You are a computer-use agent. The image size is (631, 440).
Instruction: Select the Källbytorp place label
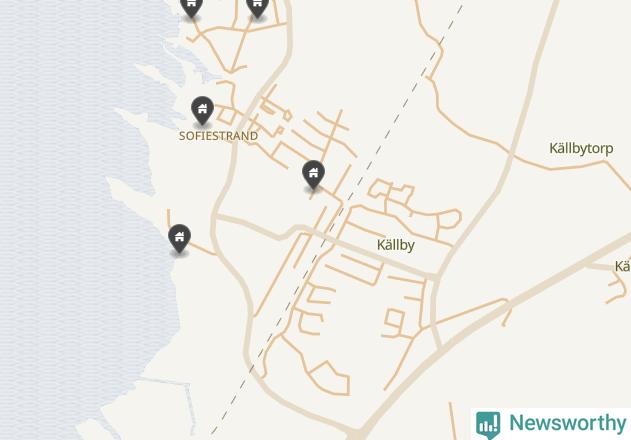point(581,149)
